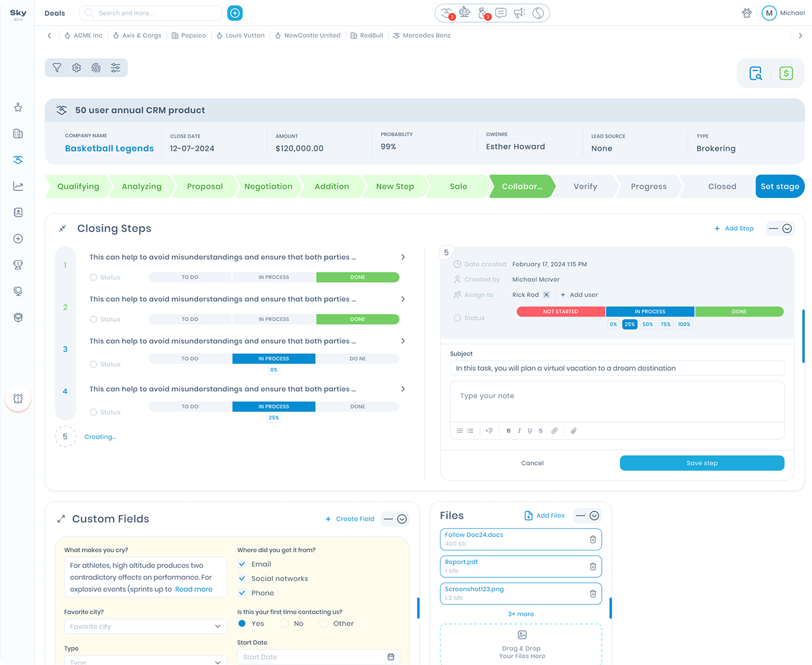
Task: Click the green dollar sign icon
Action: (786, 74)
